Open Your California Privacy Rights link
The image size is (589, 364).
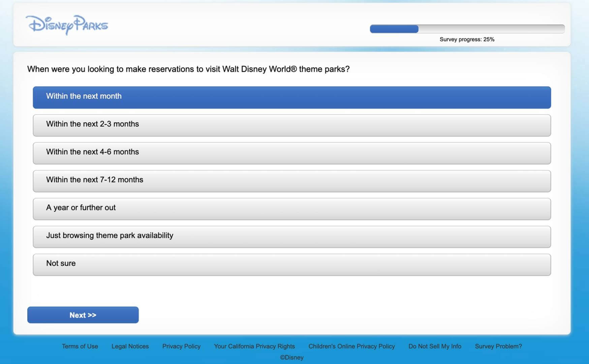(254, 346)
